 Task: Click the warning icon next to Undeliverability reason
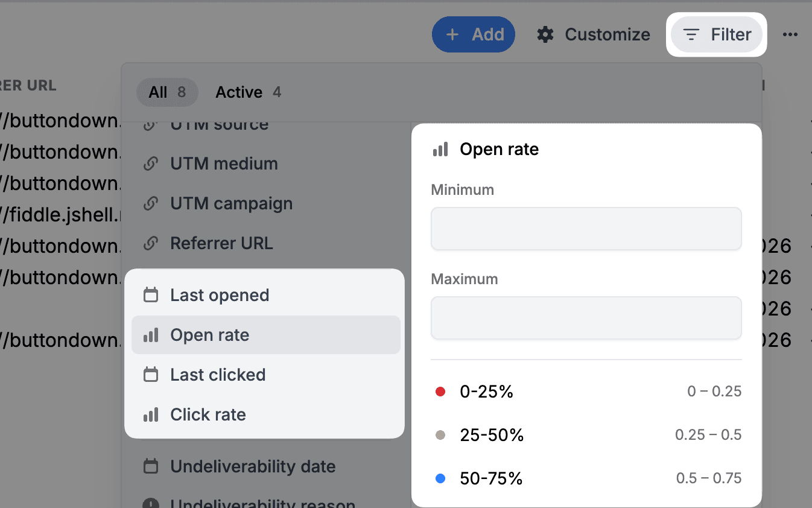(x=150, y=503)
